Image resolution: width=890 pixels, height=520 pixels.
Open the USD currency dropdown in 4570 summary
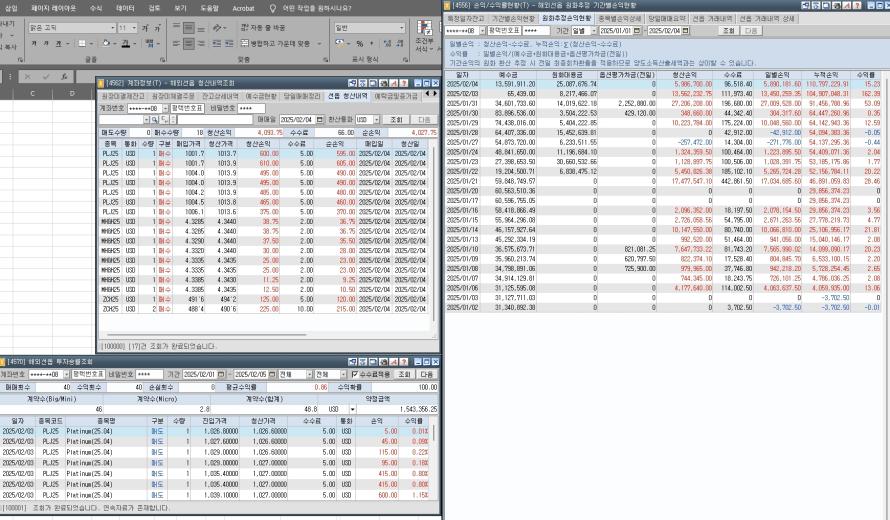[x=352, y=409]
